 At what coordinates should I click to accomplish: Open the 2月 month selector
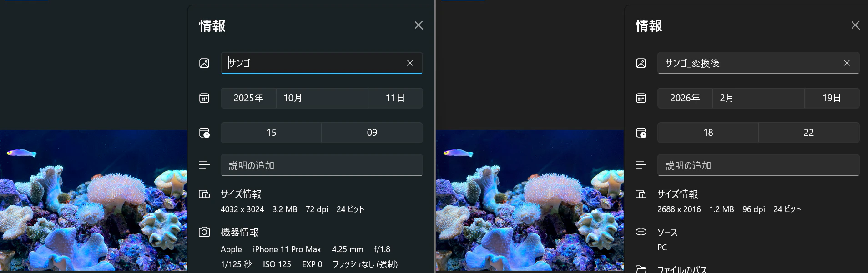(759, 98)
